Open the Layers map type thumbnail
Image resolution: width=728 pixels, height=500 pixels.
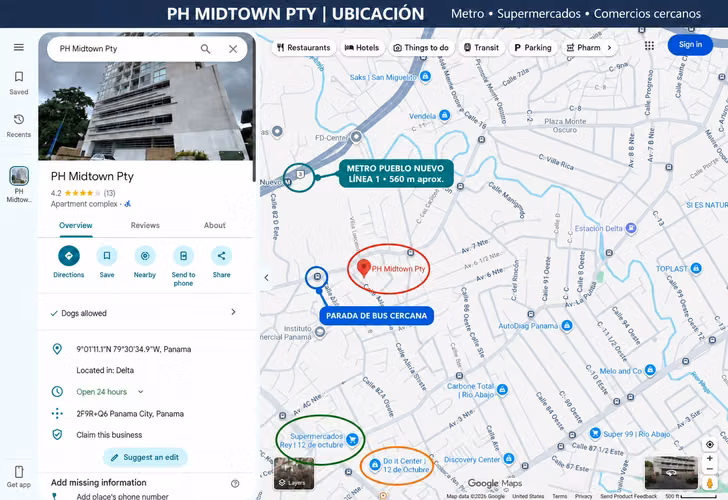(293, 474)
